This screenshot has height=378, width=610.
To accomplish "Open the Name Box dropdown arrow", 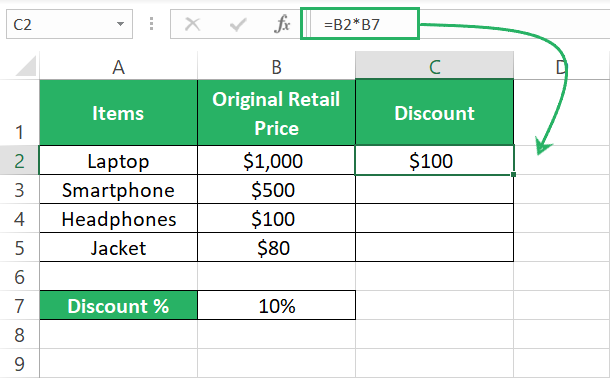I will [120, 24].
